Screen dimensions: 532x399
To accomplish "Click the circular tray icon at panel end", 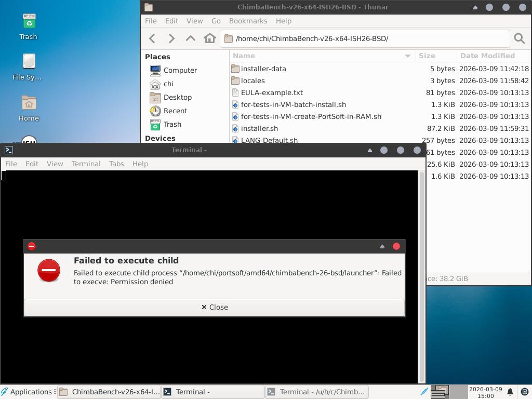I will (x=524, y=392).
